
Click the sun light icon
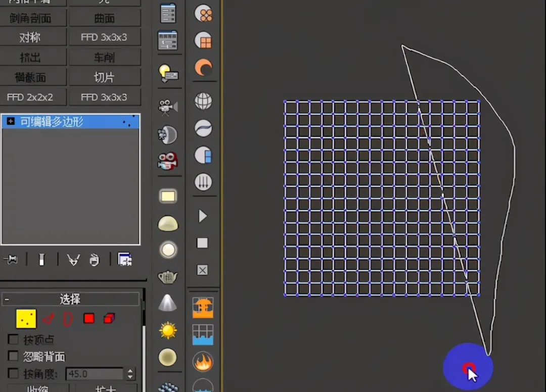click(x=167, y=331)
